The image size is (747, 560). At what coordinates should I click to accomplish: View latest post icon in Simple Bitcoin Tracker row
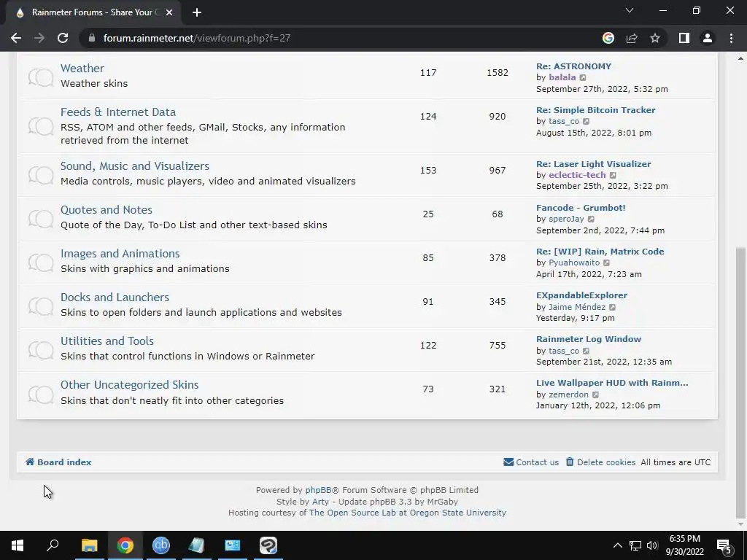[586, 122]
